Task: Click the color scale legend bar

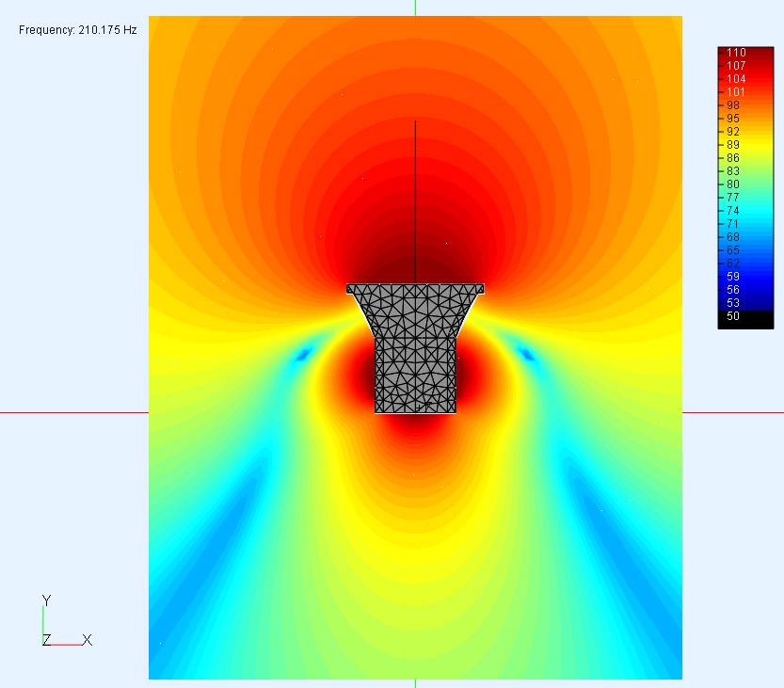Action: 745,188
